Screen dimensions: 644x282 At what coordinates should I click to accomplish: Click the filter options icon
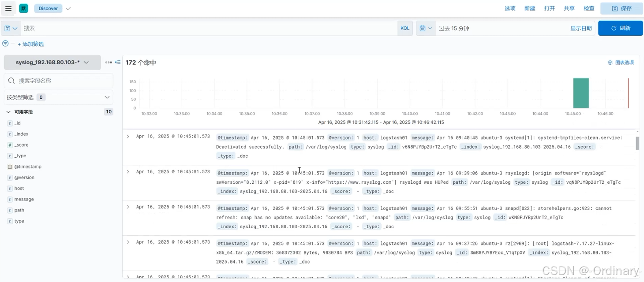pos(5,44)
